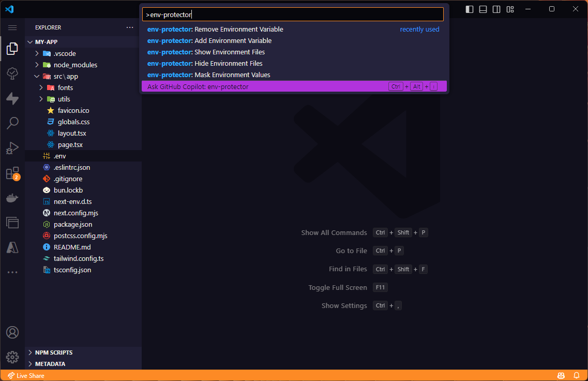This screenshot has width=588, height=381.
Task: Toggle secondary side bar layout button
Action: click(496, 9)
